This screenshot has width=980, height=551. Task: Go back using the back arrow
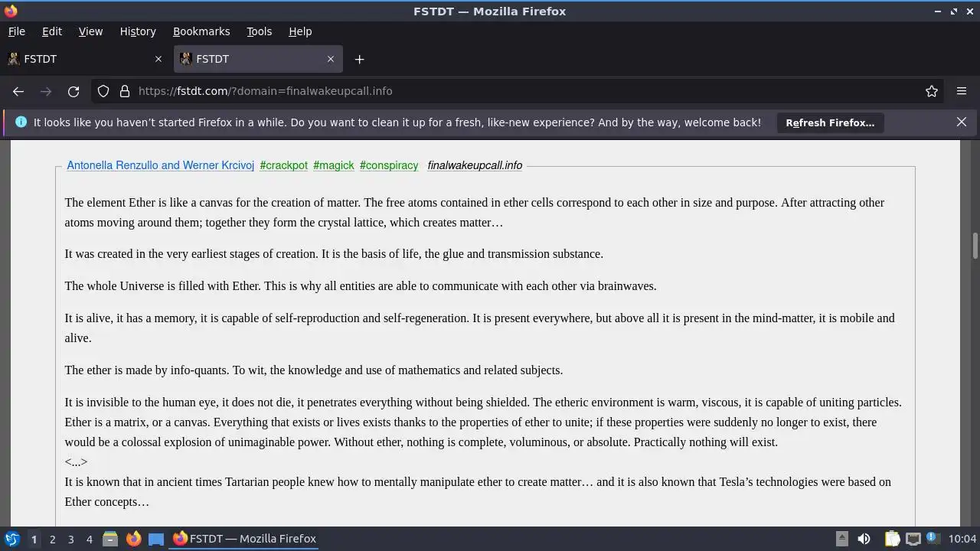[18, 91]
